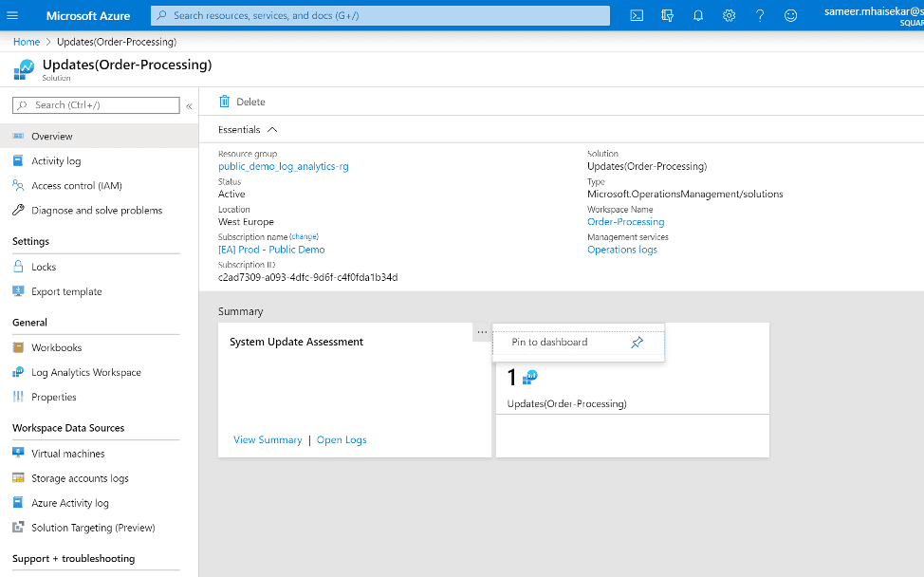The image size is (924, 577).
Task: Open the Activity log menu item
Action: pos(99,161)
